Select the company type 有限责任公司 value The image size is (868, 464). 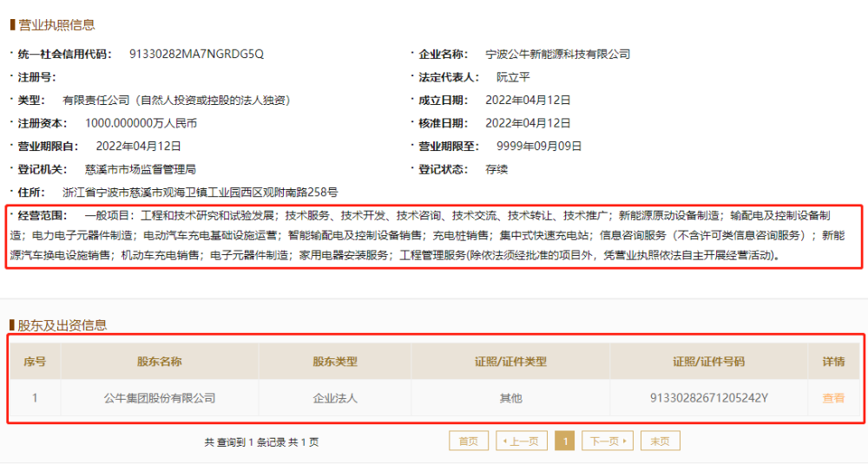coord(176,100)
